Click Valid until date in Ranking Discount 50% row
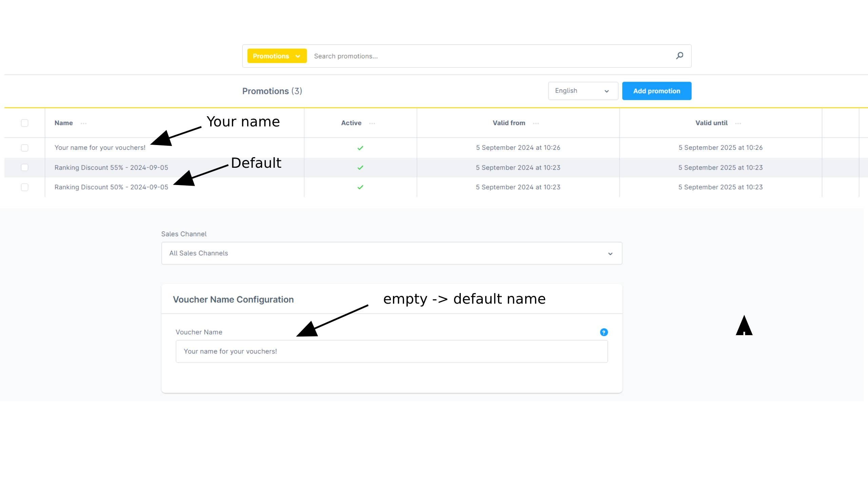Image resolution: width=868 pixels, height=488 pixels. [x=721, y=187]
